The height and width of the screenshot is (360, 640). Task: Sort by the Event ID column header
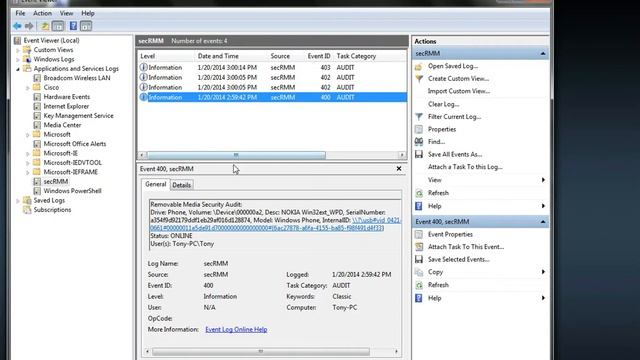[x=319, y=56]
